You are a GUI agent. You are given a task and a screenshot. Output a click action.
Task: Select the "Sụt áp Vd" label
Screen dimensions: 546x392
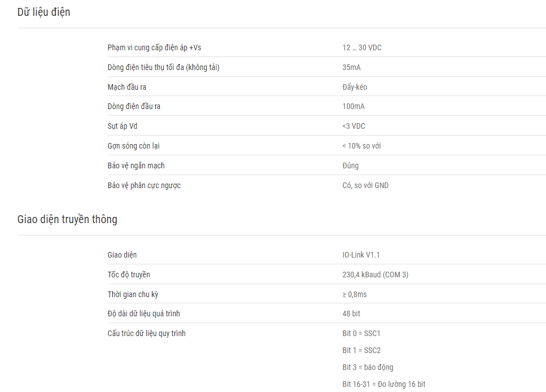[122, 126]
